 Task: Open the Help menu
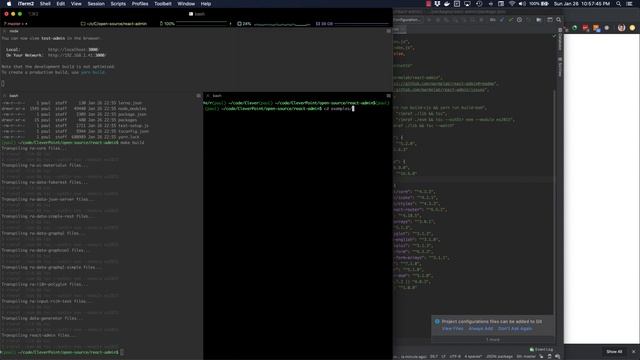pos(206,4)
